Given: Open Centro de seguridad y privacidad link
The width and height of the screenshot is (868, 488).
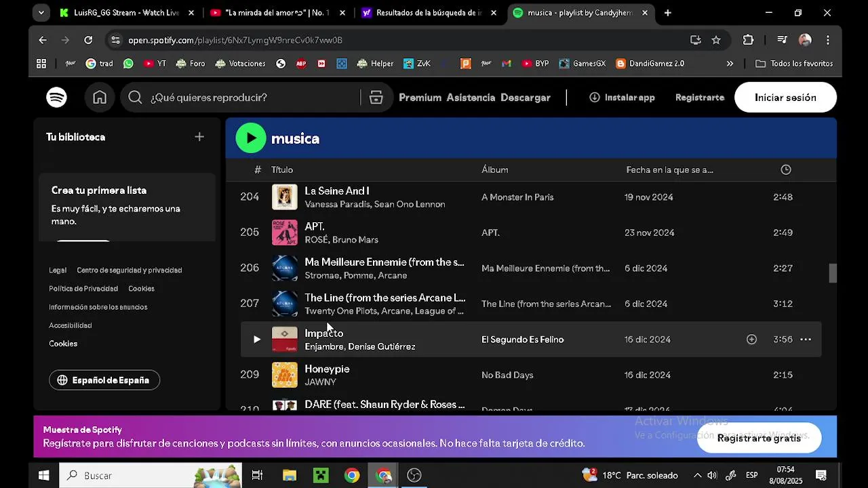Looking at the screenshot, I should click(x=129, y=270).
